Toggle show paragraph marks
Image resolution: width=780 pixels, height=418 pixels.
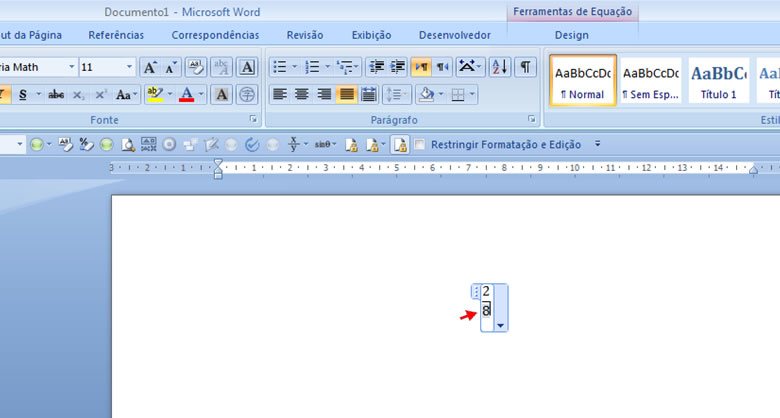525,67
